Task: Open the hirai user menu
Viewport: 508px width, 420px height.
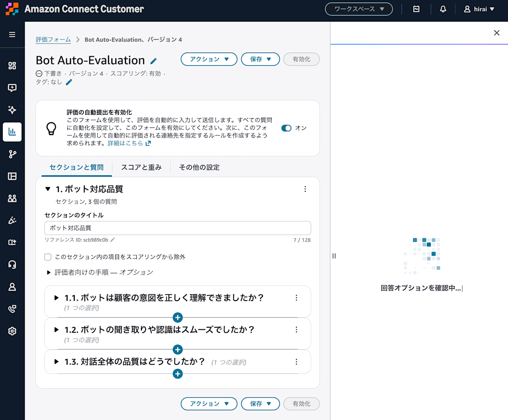Action: pyautogui.click(x=479, y=9)
